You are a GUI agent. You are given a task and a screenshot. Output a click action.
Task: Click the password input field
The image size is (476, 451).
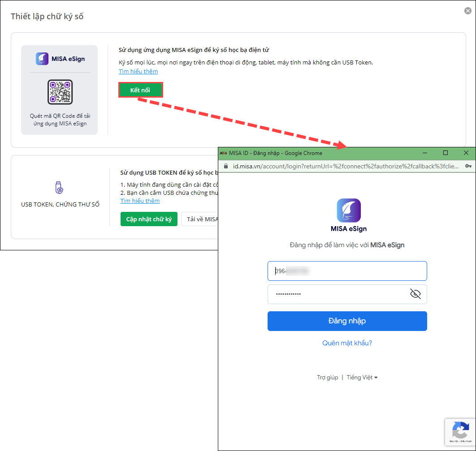pyautogui.click(x=347, y=294)
